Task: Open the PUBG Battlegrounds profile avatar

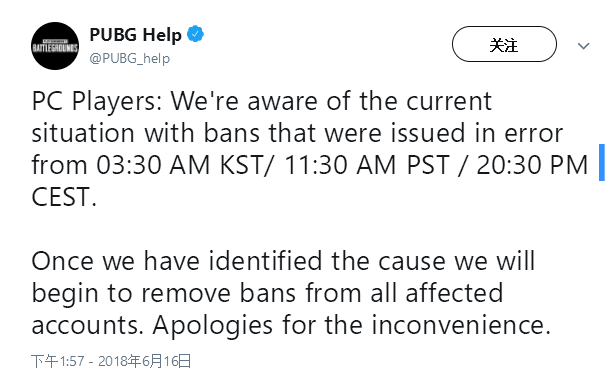Action: click(x=55, y=46)
